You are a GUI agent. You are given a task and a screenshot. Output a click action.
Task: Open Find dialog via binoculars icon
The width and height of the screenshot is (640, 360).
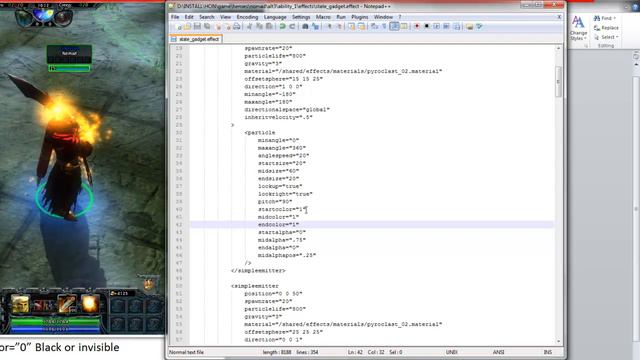305,27
